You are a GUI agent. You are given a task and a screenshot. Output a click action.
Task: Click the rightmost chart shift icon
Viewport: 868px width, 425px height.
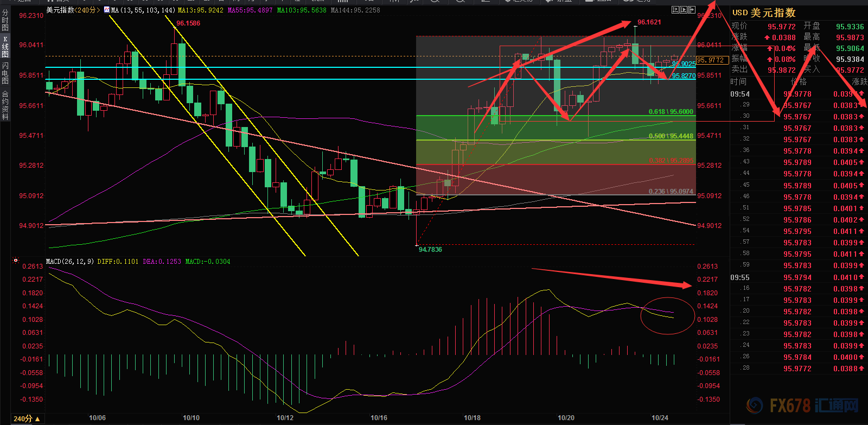[692, 10]
